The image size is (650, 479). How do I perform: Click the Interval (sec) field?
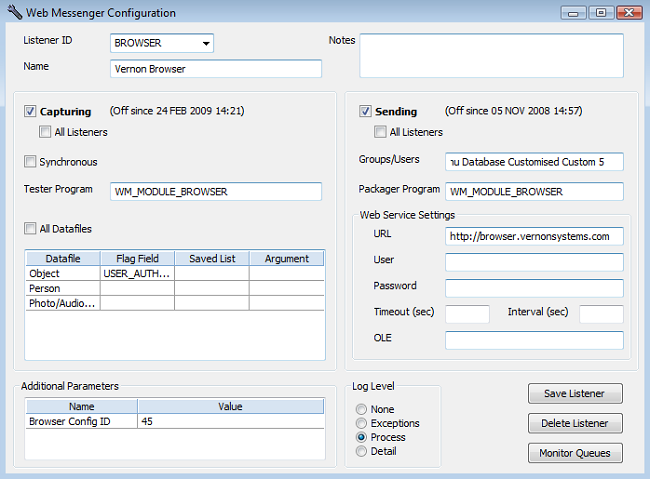coord(601,314)
